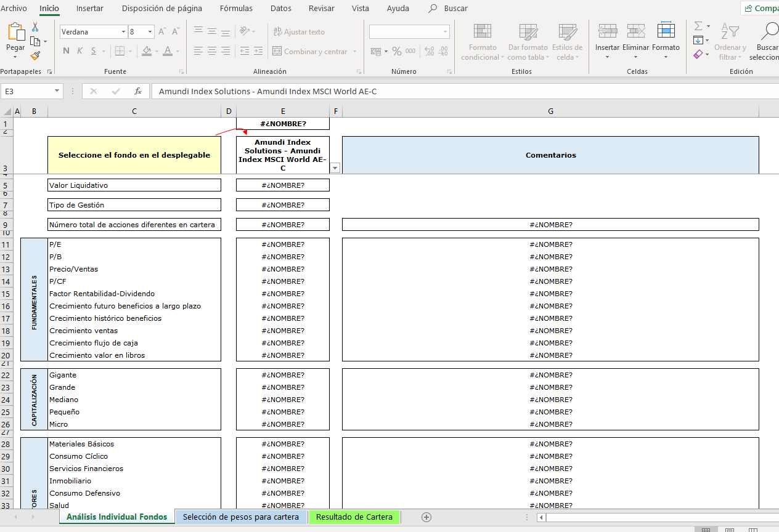Screen dimensions: 779x532
Task: Click the decrease indent icon
Action: [245, 51]
